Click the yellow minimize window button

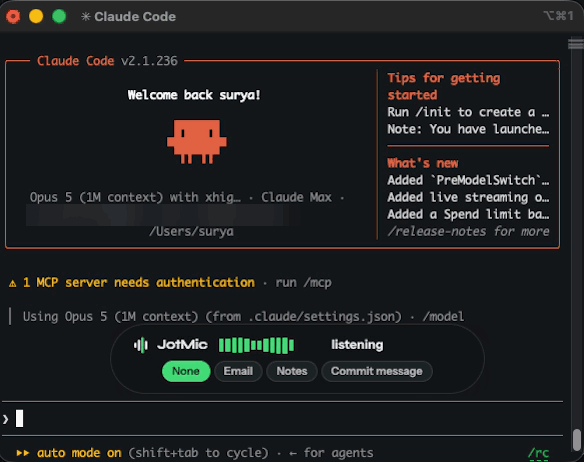pyautogui.click(x=36, y=16)
